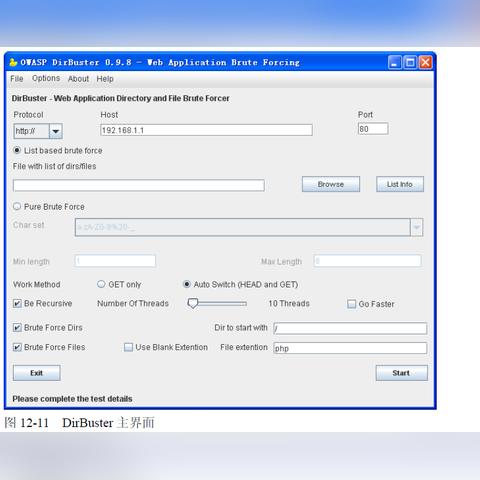Click the Browse button

331,184
